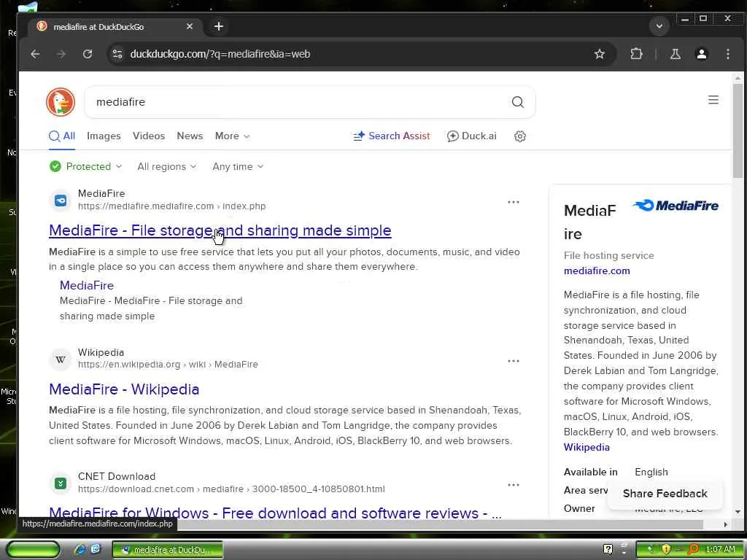Open more options for Wikipedia result
The image size is (747, 560).
point(513,361)
